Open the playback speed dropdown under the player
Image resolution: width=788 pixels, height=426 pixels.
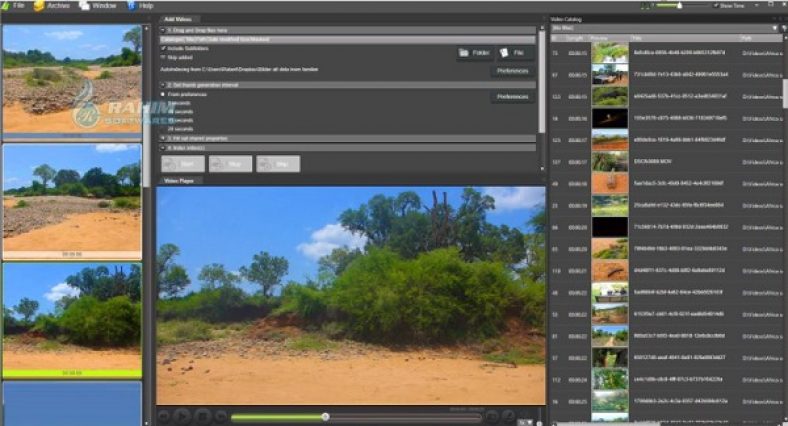click(525, 422)
